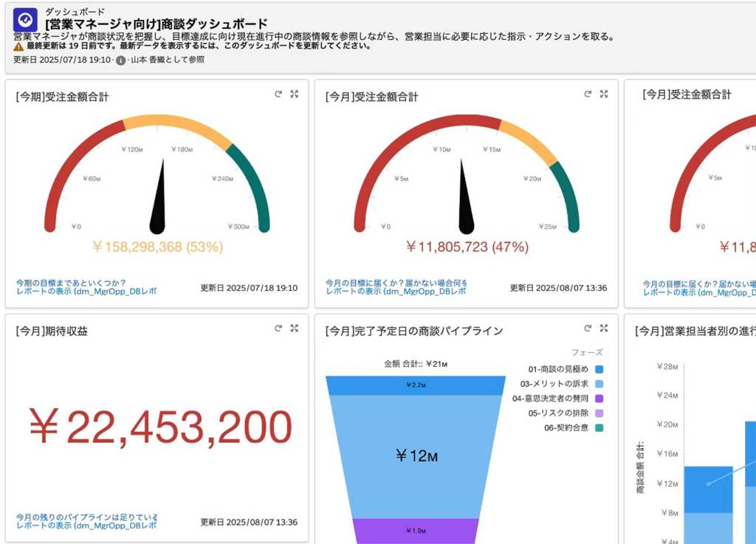
Task: Click the フェーズ legend heading
Action: click(587, 352)
